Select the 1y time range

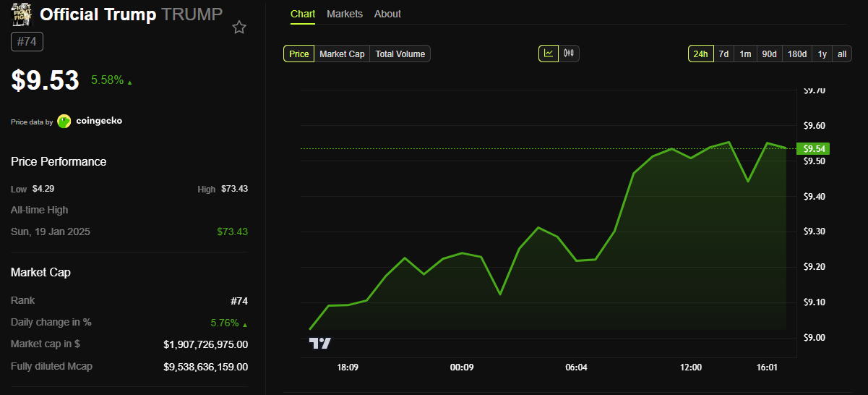point(822,54)
